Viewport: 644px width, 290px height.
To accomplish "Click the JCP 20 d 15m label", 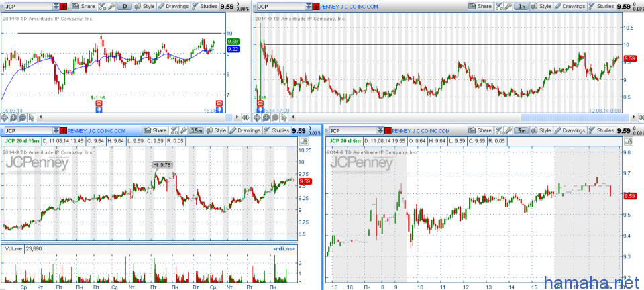I will (22, 141).
